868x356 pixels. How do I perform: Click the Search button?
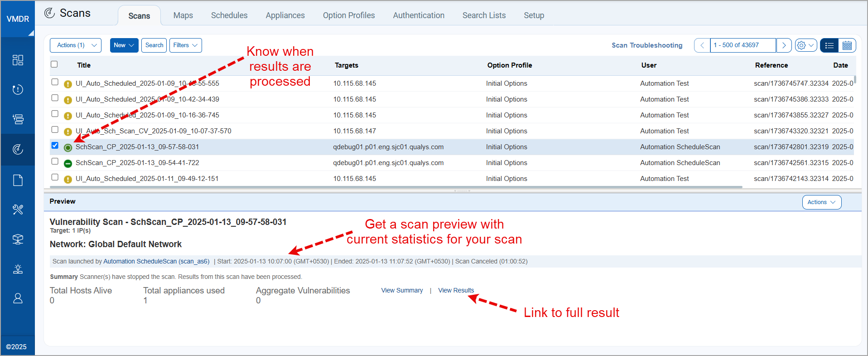(154, 45)
